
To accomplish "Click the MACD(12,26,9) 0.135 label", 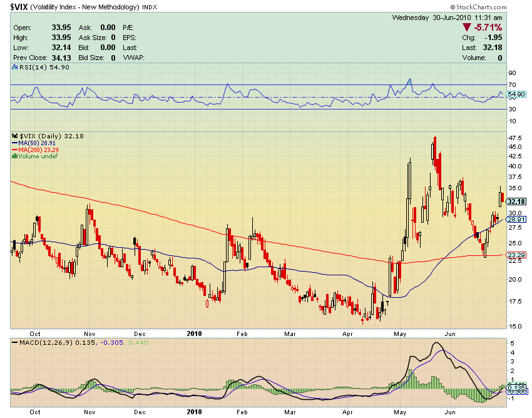I will point(58,343).
